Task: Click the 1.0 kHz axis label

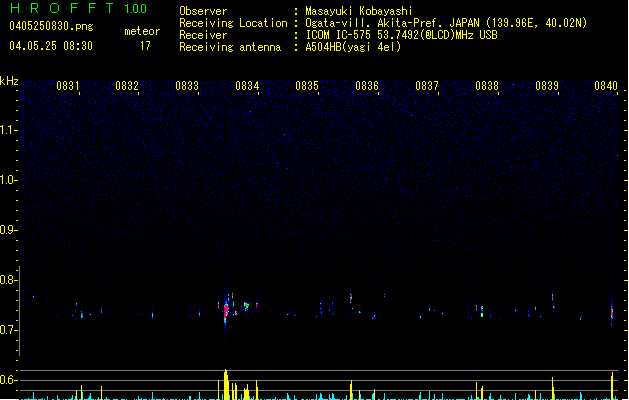Action: pos(7,180)
